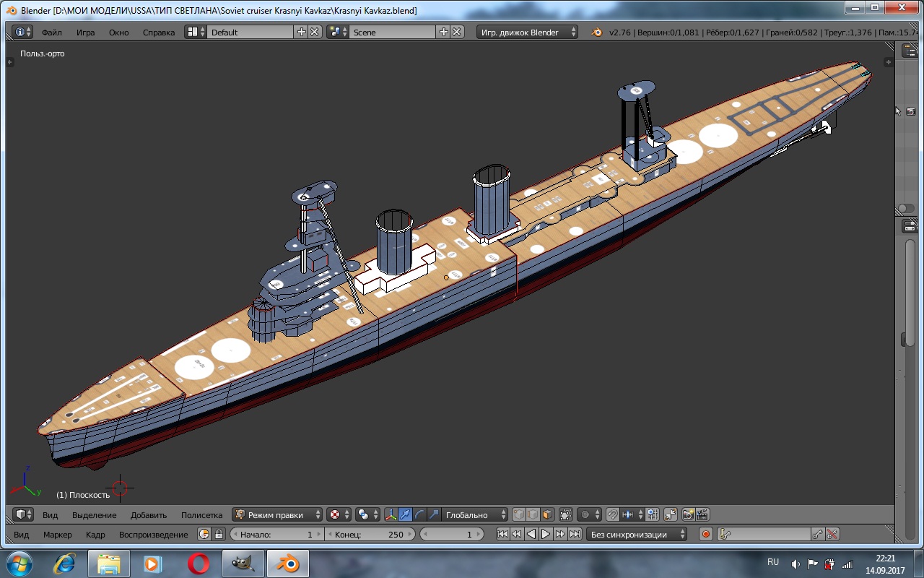Click the delete keyframe icon in timeline

tap(832, 535)
